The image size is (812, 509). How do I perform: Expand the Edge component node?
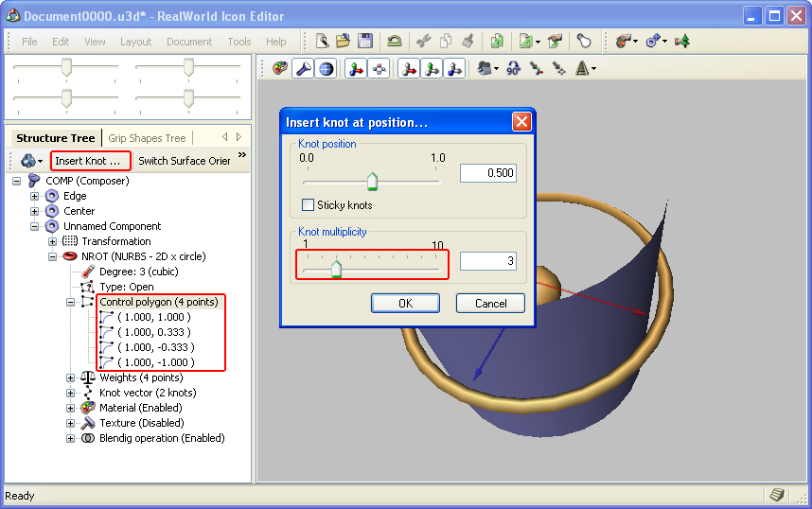(x=35, y=196)
